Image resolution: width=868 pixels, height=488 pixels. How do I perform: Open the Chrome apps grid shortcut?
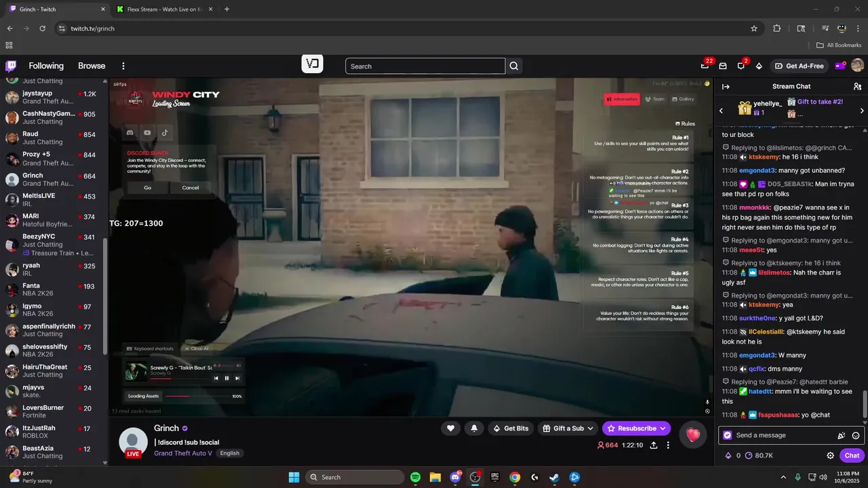click(x=9, y=45)
